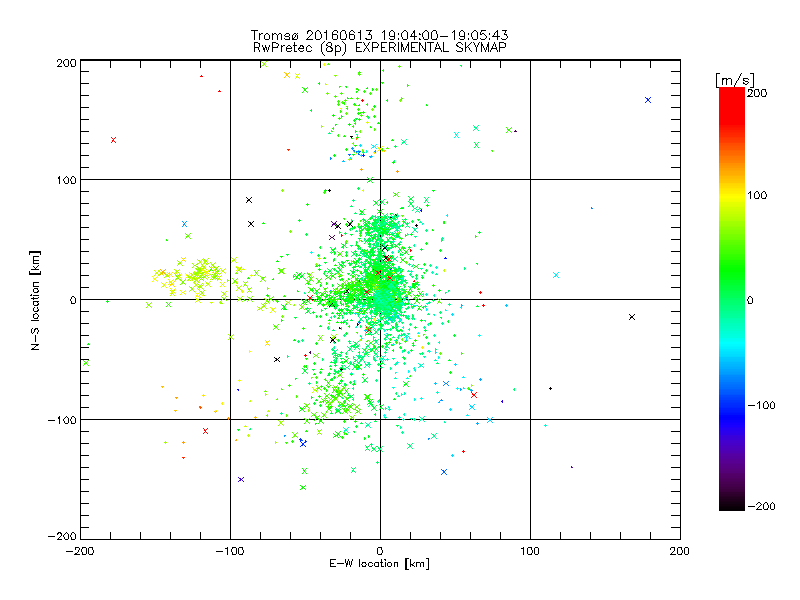Image resolution: width=800 pixels, height=600 pixels.
Task: Click the 'E-W location [km]' axis label
Action: (379, 564)
